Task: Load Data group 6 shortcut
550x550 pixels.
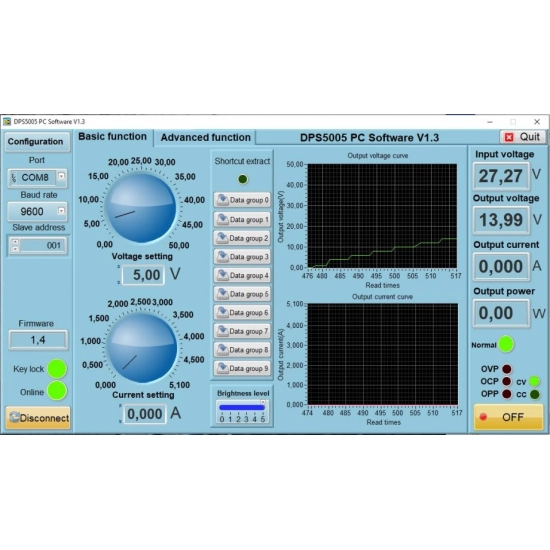Action: 242,313
